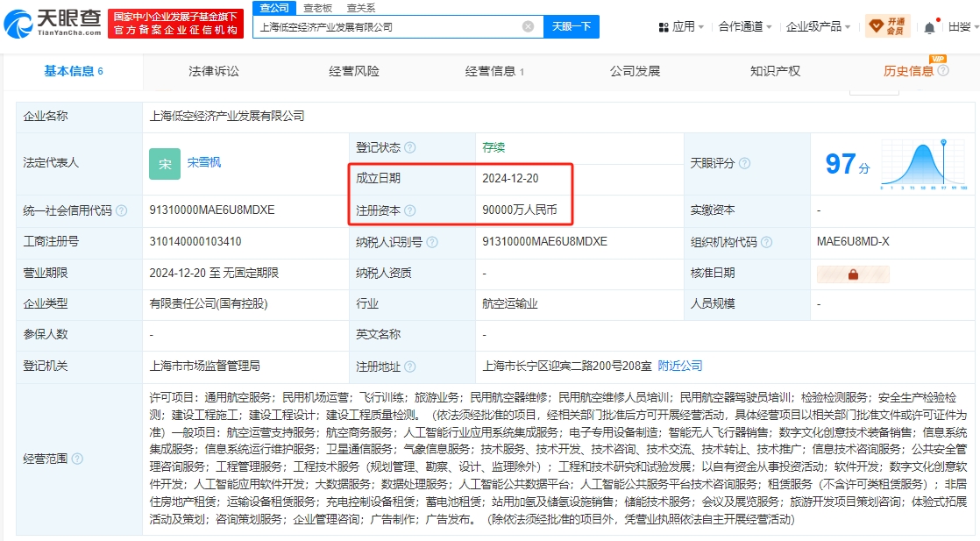Open the 历史信息 tab
980x541 pixels.
[x=908, y=71]
